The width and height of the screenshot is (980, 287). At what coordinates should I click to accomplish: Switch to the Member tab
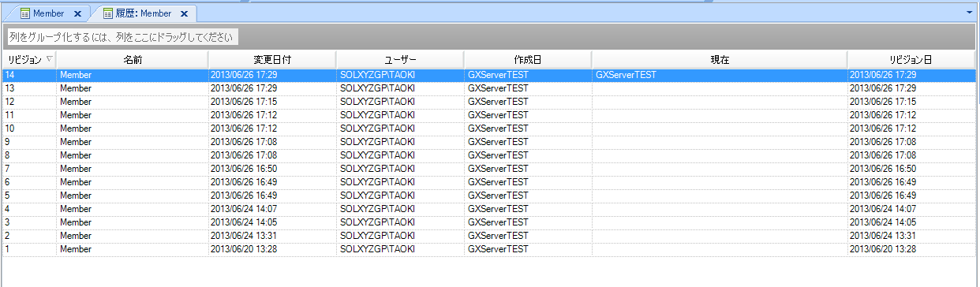pyautogui.click(x=48, y=13)
